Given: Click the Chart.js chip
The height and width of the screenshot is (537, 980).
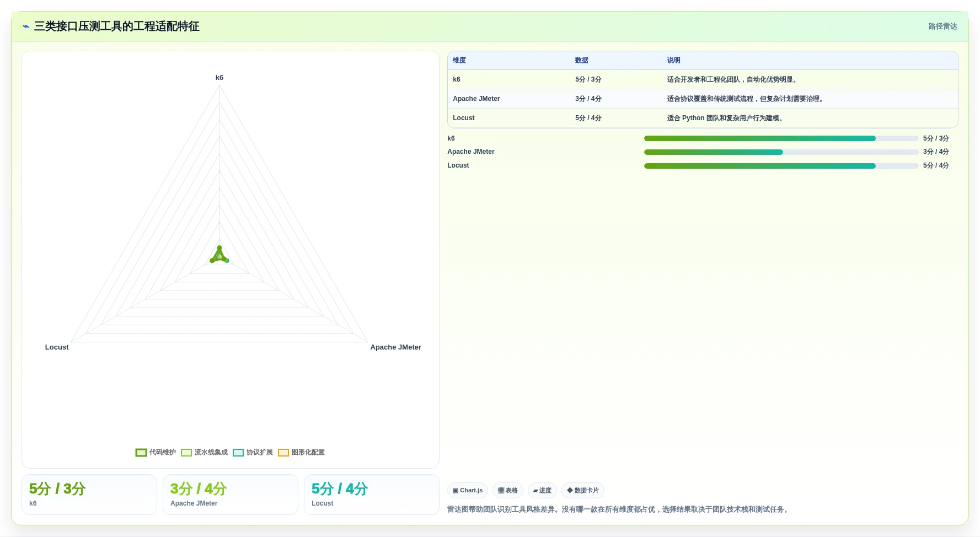Looking at the screenshot, I should [x=468, y=490].
